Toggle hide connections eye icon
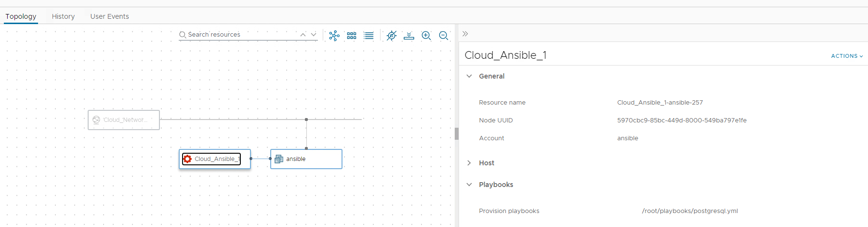868x227 pixels. click(392, 36)
